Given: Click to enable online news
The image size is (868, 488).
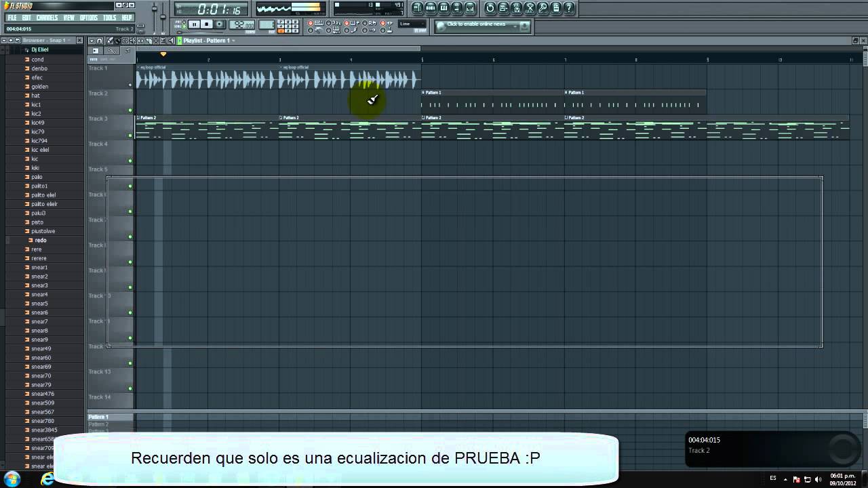Looking at the screenshot, I should tap(483, 26).
